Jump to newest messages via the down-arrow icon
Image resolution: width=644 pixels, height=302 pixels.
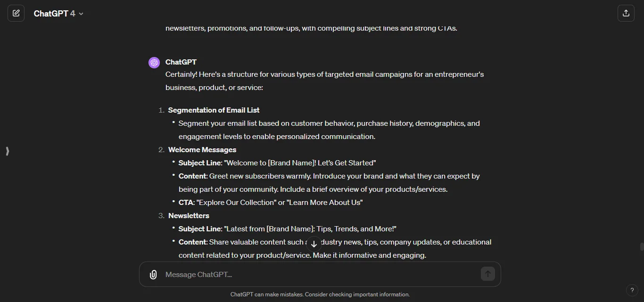point(314,244)
